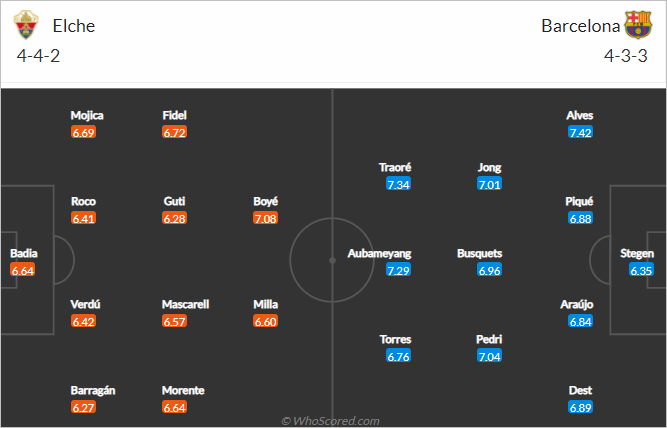Select Alves's 7.42 rating badge
The width and height of the screenshot is (667, 428).
(580, 132)
